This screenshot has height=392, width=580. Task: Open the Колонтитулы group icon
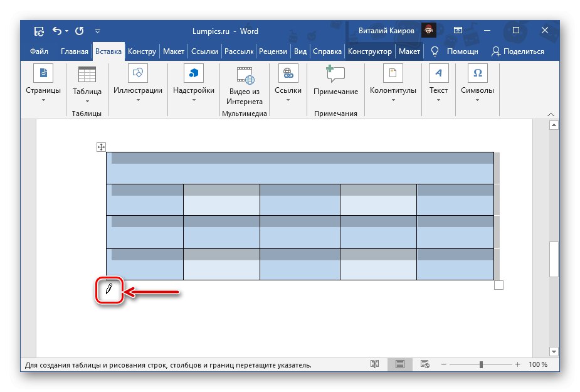pyautogui.click(x=393, y=73)
